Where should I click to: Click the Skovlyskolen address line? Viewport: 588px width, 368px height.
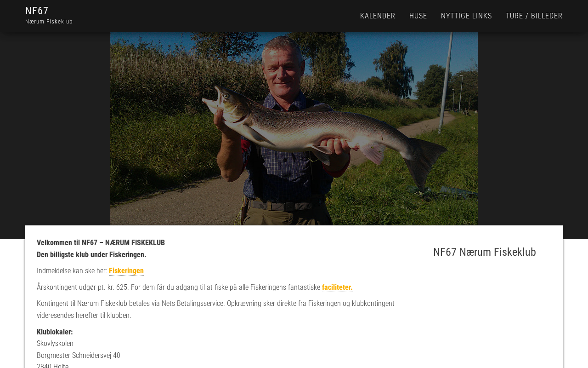[55, 344]
